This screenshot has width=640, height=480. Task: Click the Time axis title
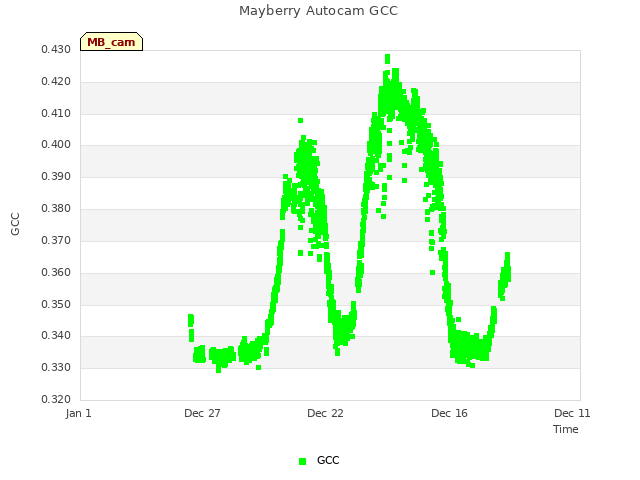(x=566, y=429)
